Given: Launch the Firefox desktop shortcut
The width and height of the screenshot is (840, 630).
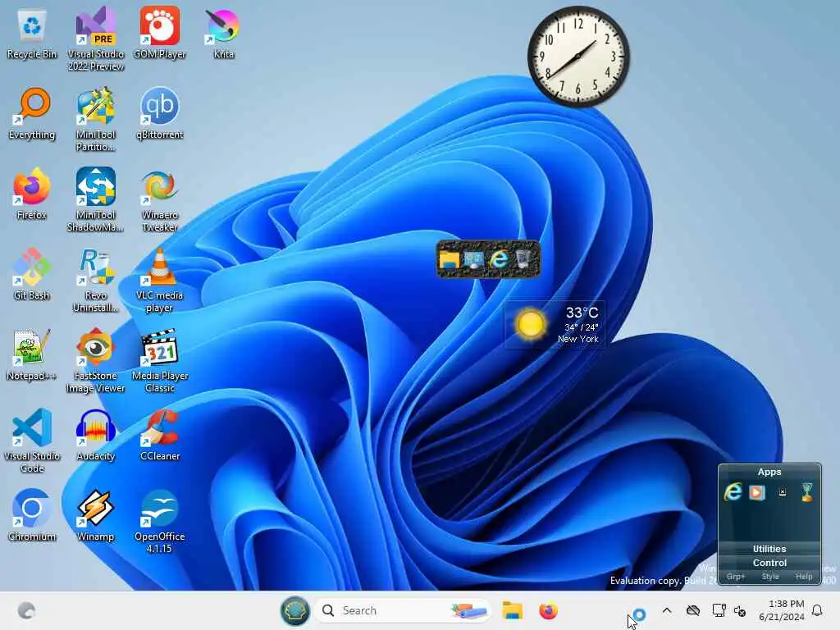Looking at the screenshot, I should [x=32, y=194].
